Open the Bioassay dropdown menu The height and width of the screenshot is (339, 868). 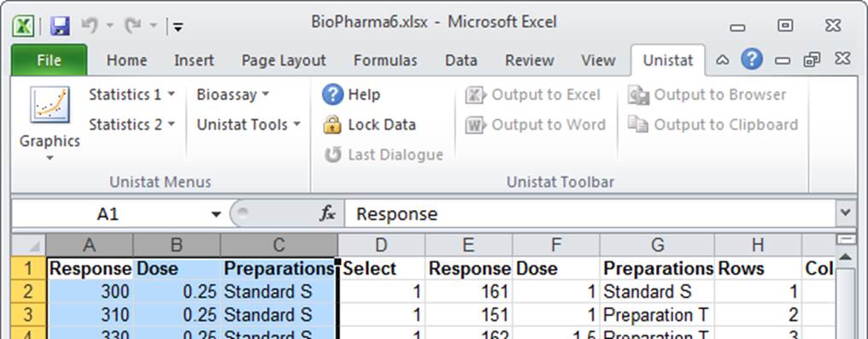pyautogui.click(x=233, y=95)
